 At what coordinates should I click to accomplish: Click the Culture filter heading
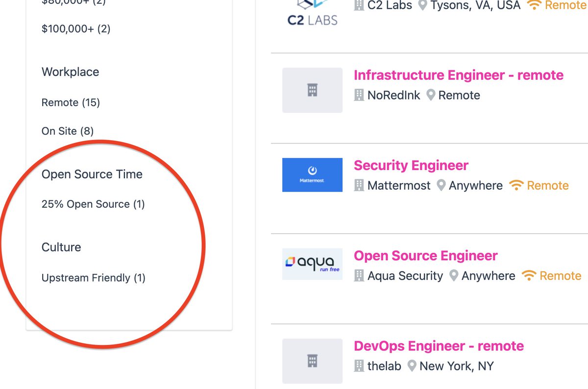click(61, 247)
